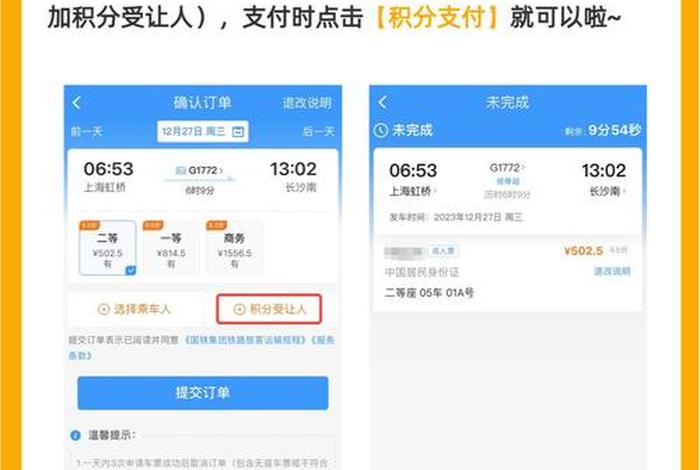Open 退改说明 link in 确认订单 header
700x470 pixels.
coord(307,103)
